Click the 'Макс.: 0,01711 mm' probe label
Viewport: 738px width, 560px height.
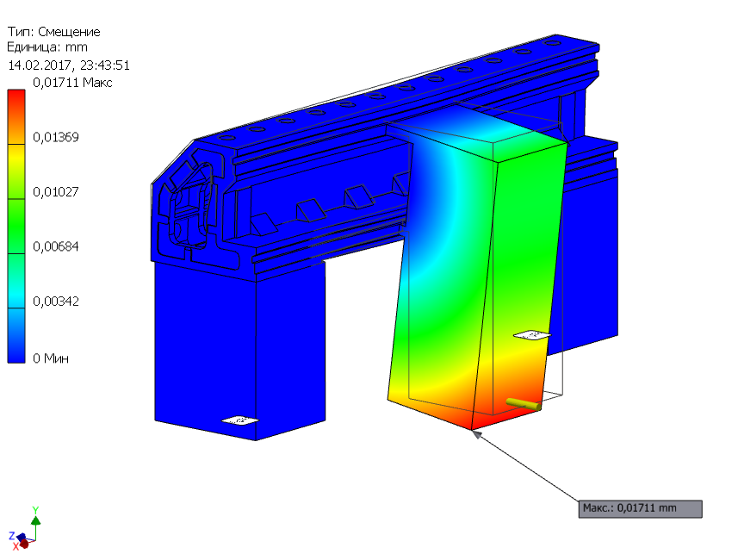coord(640,508)
